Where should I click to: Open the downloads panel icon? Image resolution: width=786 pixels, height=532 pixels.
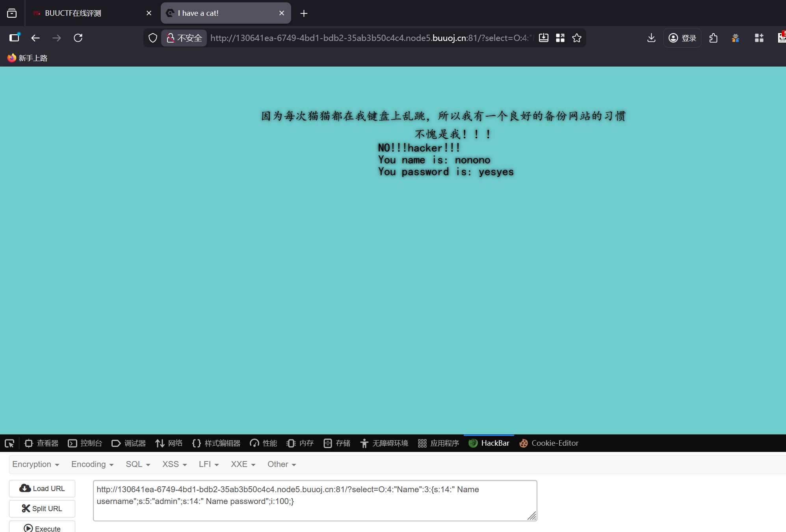click(651, 38)
